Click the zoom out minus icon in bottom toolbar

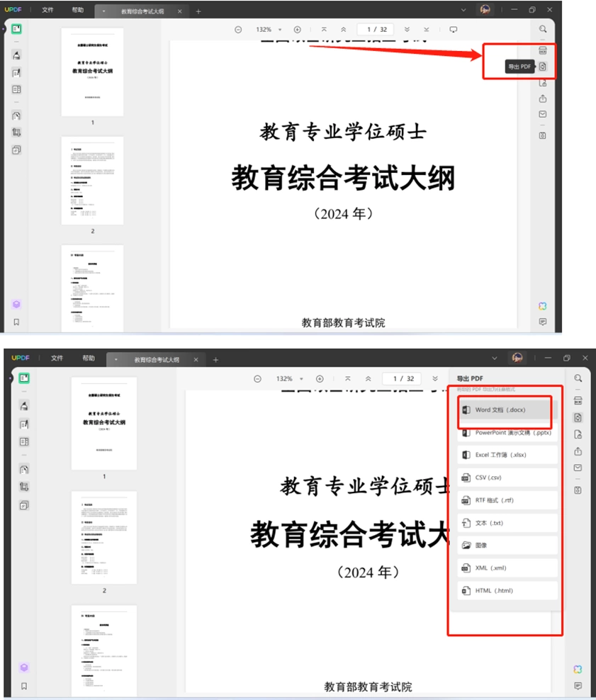tap(257, 378)
